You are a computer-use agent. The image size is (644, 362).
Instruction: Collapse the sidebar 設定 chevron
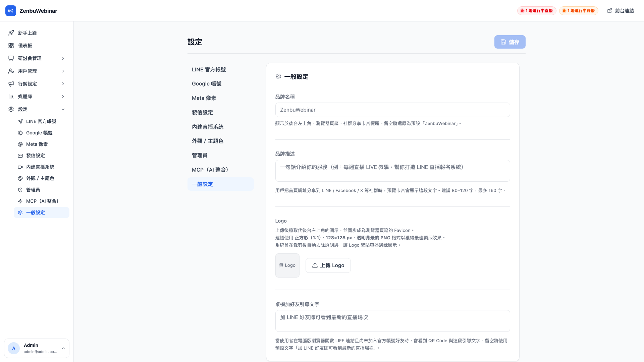coord(63,109)
